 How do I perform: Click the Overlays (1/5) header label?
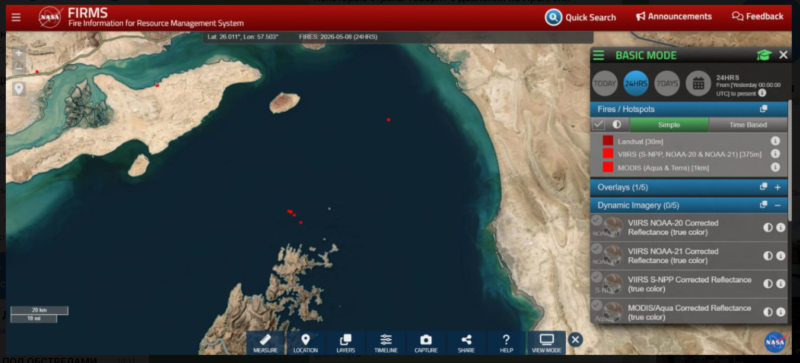pos(622,187)
